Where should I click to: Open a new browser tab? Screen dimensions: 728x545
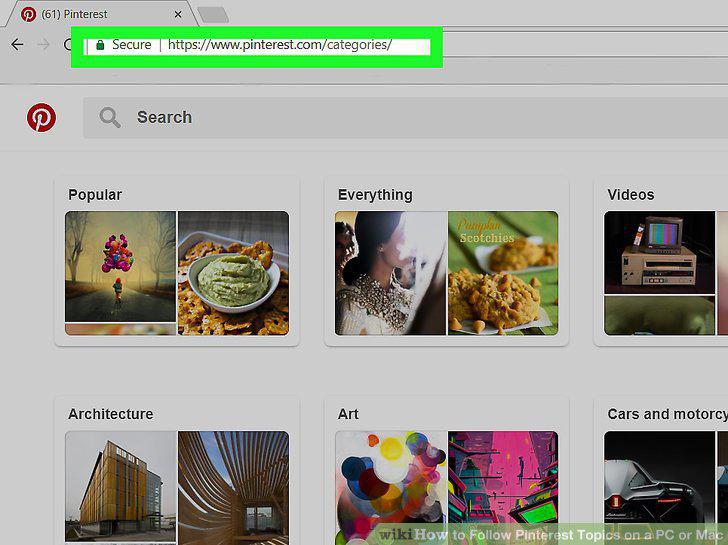click(213, 14)
